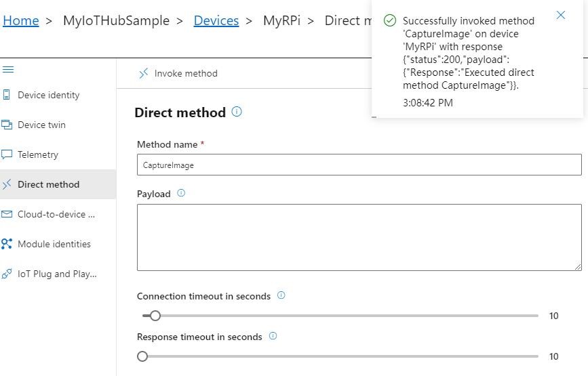Open the Direct method menu item
The height and width of the screenshot is (376, 588).
click(49, 184)
